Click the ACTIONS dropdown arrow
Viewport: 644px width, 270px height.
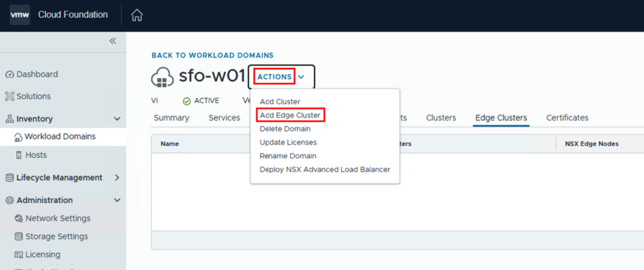(x=301, y=77)
